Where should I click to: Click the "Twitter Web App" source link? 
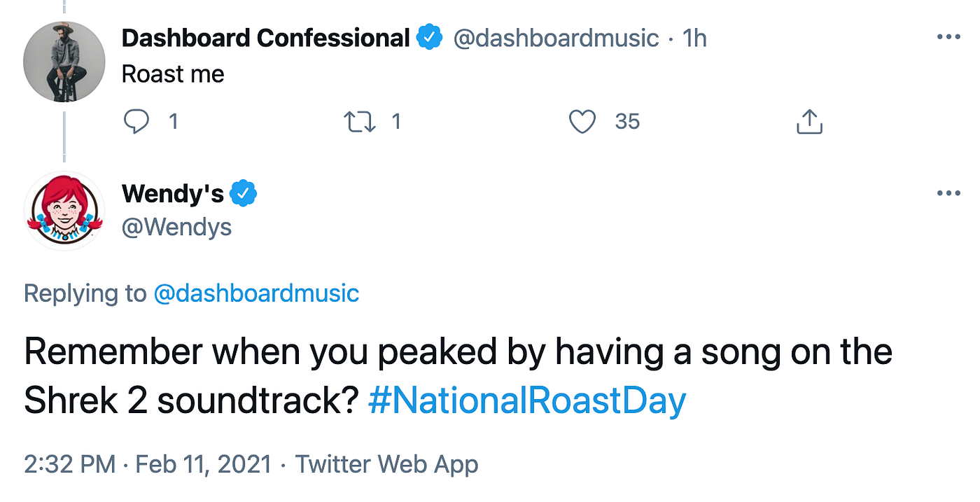(x=386, y=464)
